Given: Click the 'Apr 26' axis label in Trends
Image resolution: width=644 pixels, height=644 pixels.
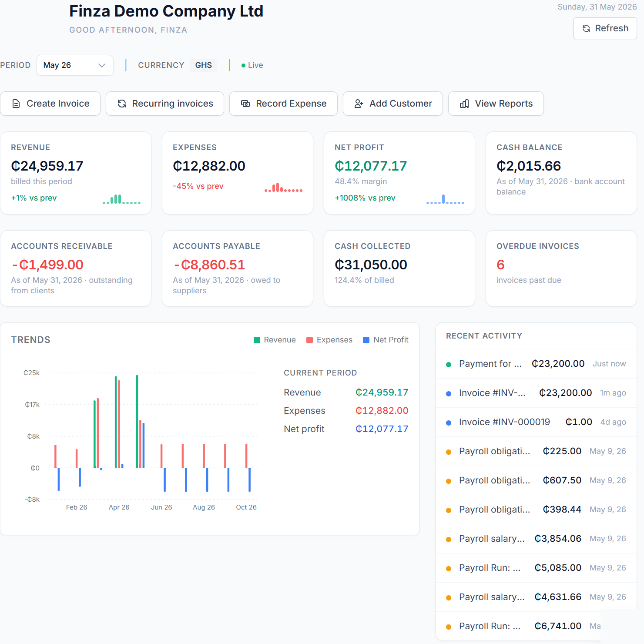Looking at the screenshot, I should pyautogui.click(x=119, y=507).
